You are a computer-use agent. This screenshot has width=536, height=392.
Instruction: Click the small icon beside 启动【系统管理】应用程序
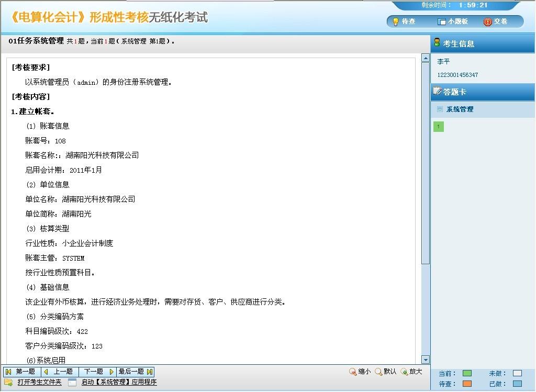click(72, 382)
